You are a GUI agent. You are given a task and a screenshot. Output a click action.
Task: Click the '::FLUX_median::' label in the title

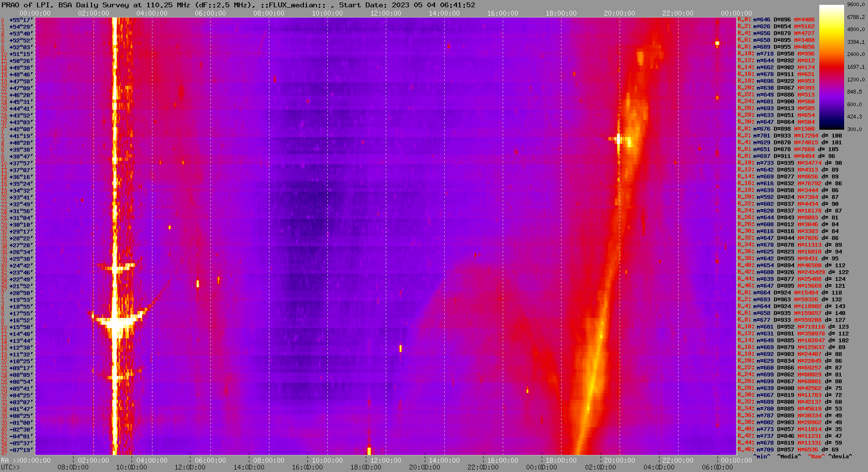[293, 5]
